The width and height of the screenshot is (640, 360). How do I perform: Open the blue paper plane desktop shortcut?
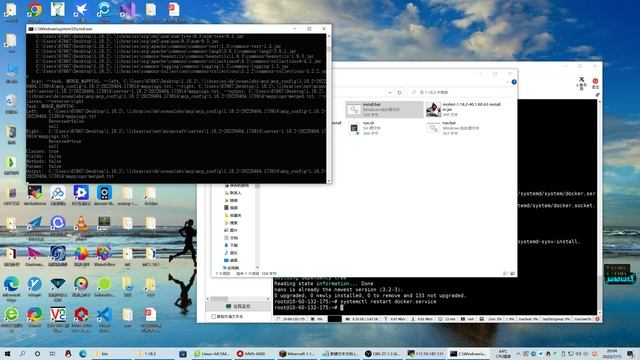tap(35, 226)
